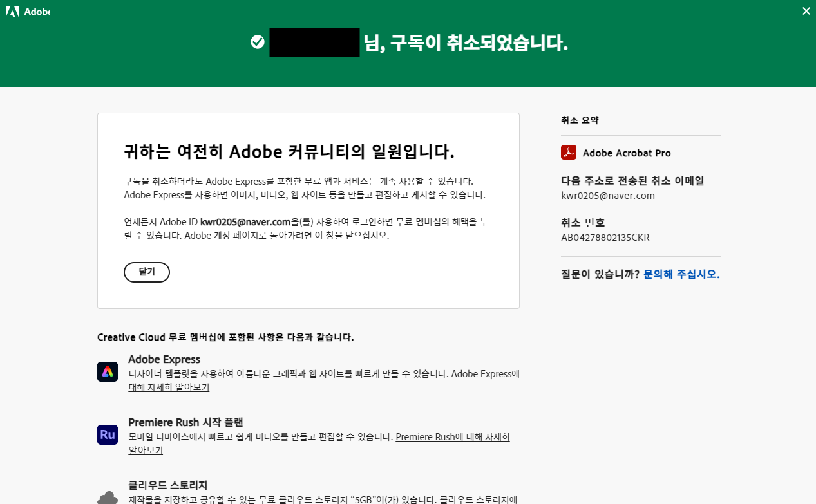Click the 클라우드 스토리지 heading
This screenshot has width=816, height=504.
(x=167, y=485)
